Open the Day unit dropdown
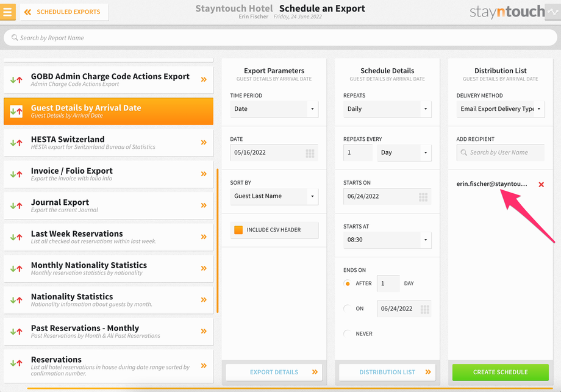The width and height of the screenshot is (561, 392). coord(404,153)
